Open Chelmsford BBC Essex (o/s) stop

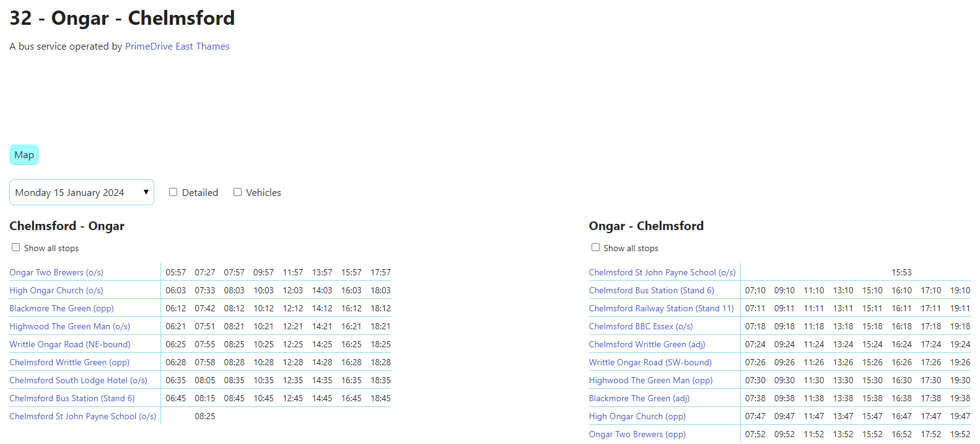(x=641, y=326)
